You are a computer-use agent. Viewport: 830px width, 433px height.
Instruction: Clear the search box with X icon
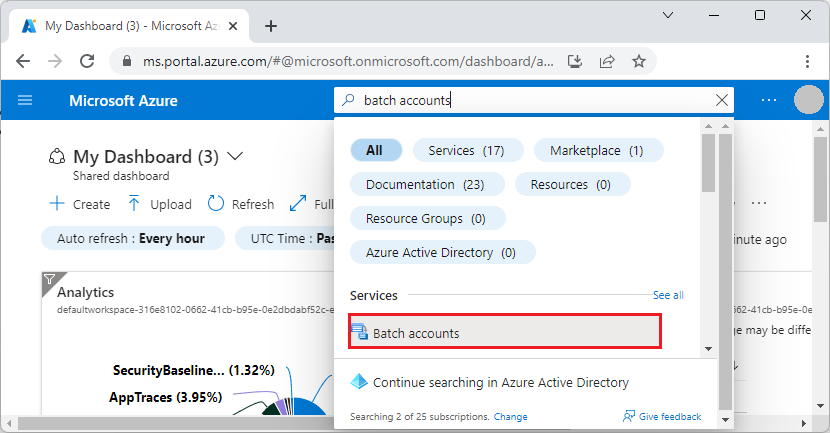tap(722, 100)
